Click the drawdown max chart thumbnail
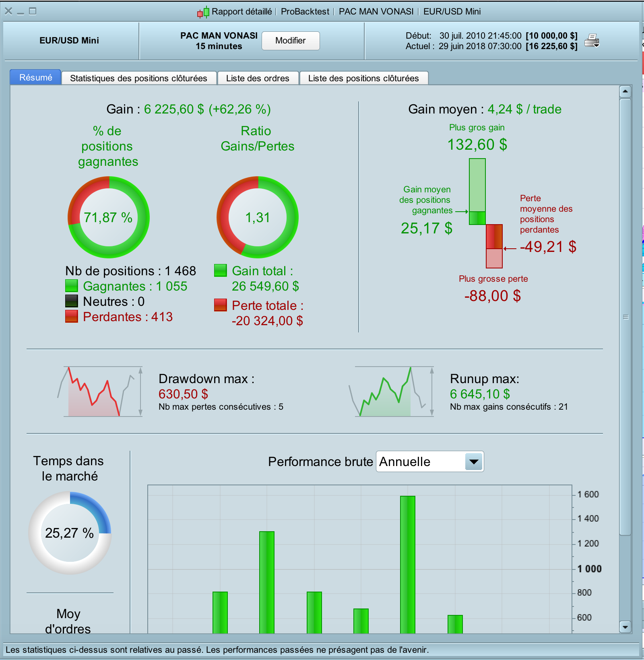This screenshot has width=644, height=660. [100, 392]
